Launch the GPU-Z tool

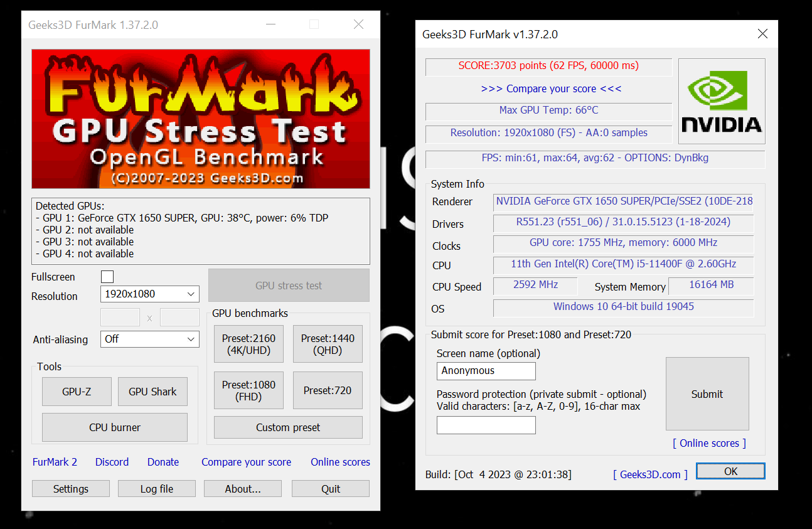tap(77, 392)
